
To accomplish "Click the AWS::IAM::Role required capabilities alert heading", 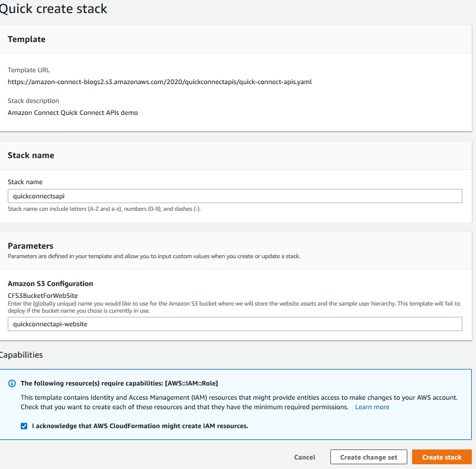I will pos(120,383).
